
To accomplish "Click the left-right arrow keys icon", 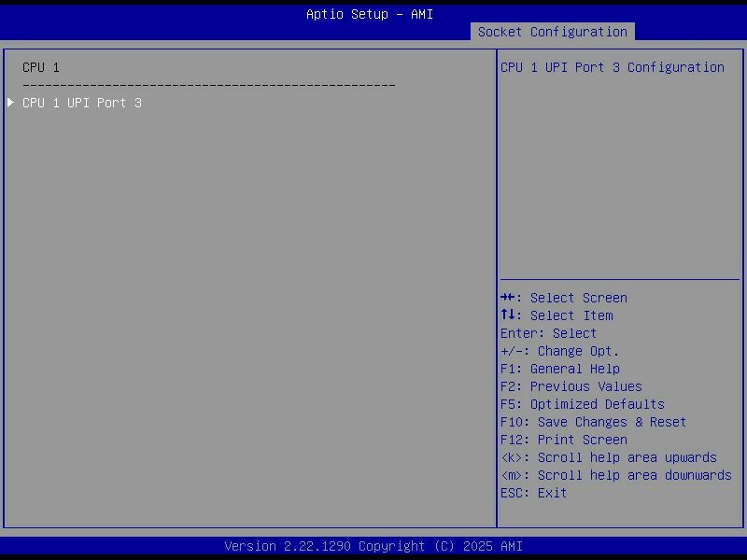I will 507,298.
